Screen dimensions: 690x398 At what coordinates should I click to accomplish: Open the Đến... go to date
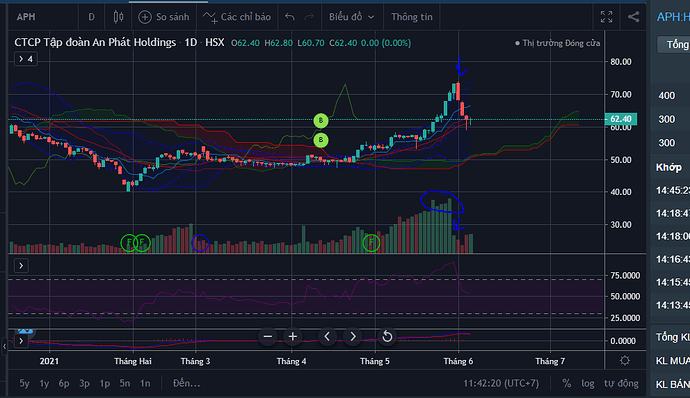click(187, 383)
